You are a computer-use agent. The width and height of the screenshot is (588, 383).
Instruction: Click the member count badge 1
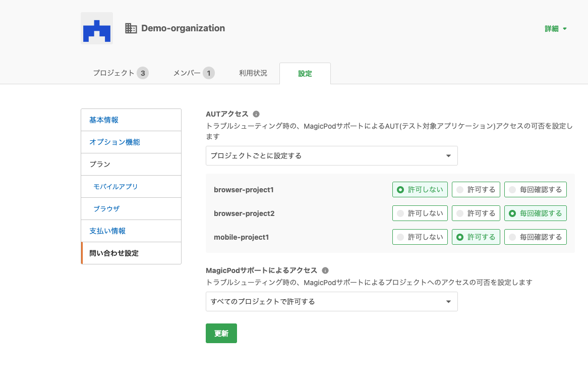(209, 73)
